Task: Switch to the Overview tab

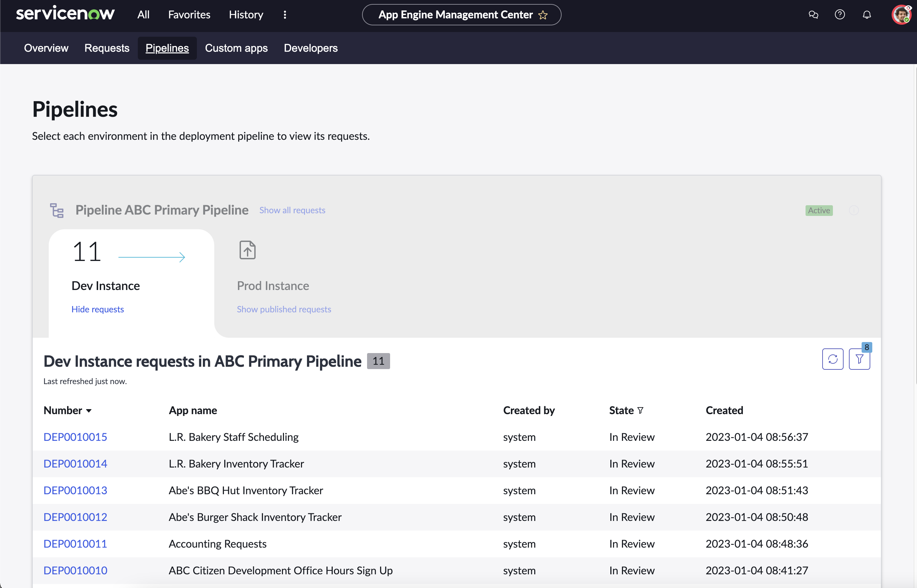Action: click(46, 48)
